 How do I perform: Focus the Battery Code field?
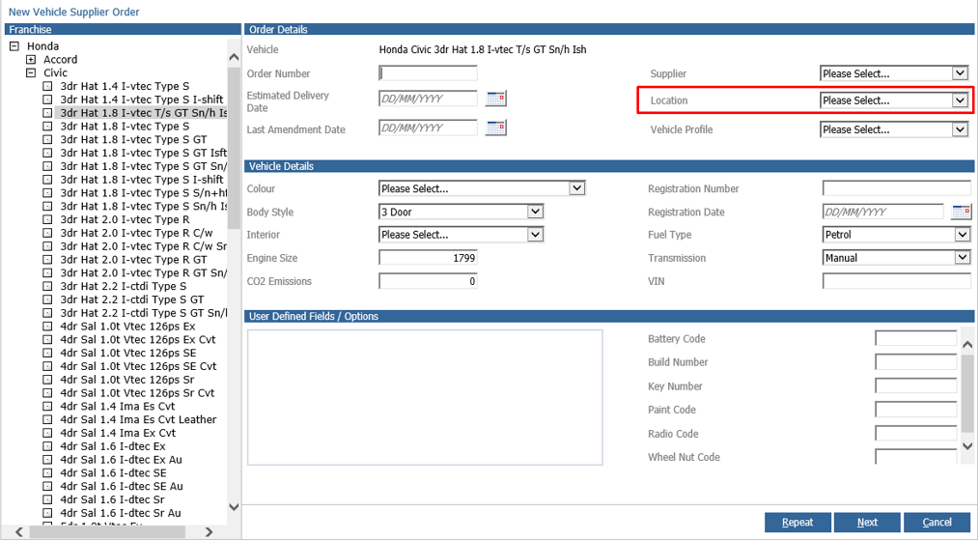pyautogui.click(x=915, y=338)
